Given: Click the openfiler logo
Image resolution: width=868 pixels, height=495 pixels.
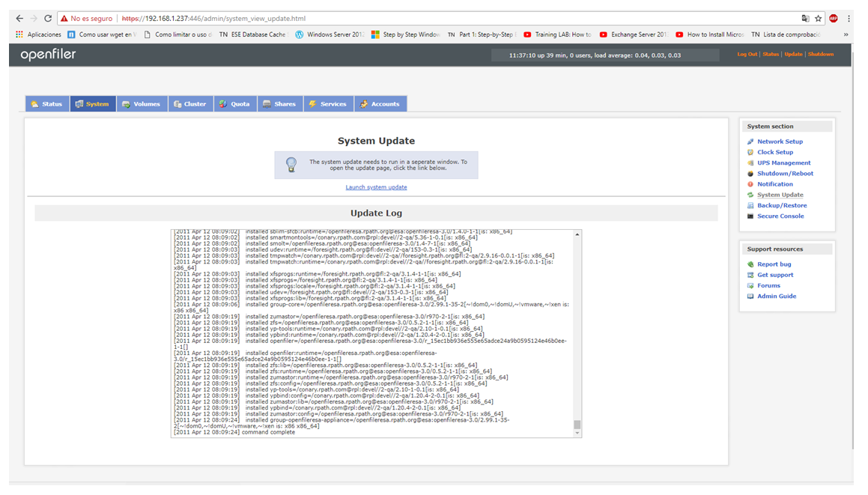Looking at the screenshot, I should (48, 54).
